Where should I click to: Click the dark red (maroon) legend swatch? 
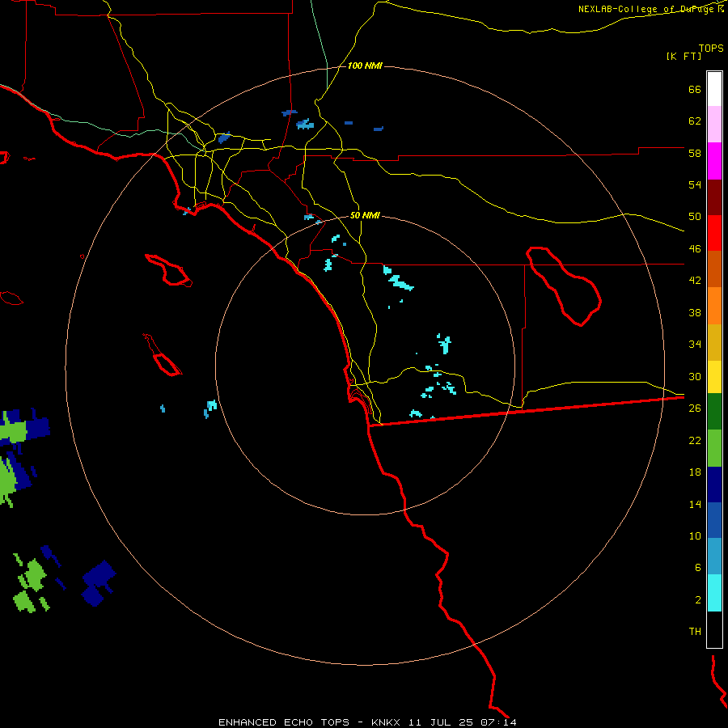coord(714,198)
